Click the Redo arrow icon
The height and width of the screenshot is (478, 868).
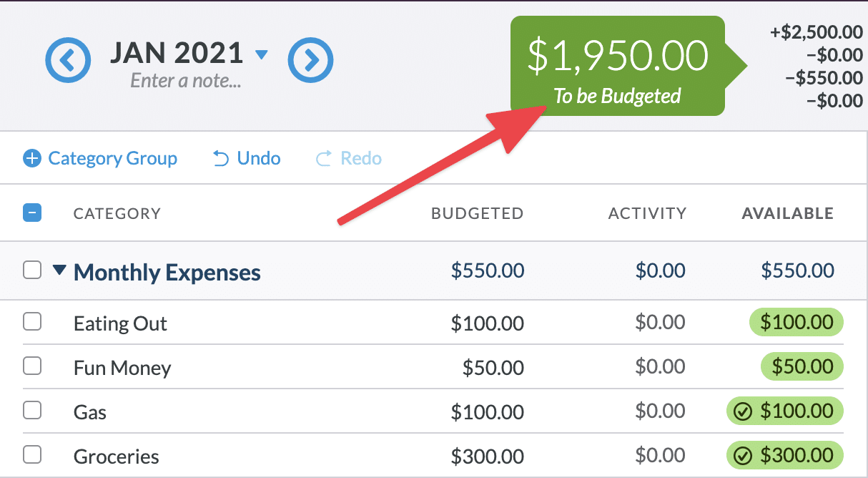[324, 158]
